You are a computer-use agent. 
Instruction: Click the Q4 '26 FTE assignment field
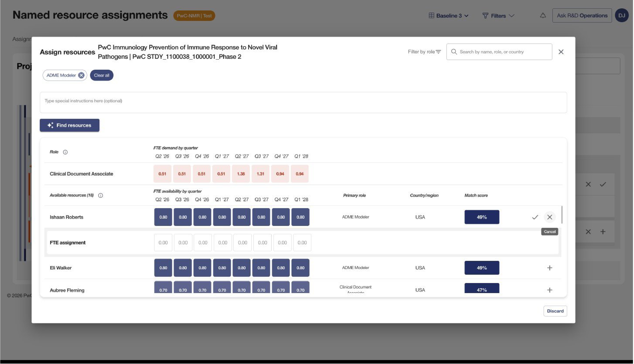[203, 243]
